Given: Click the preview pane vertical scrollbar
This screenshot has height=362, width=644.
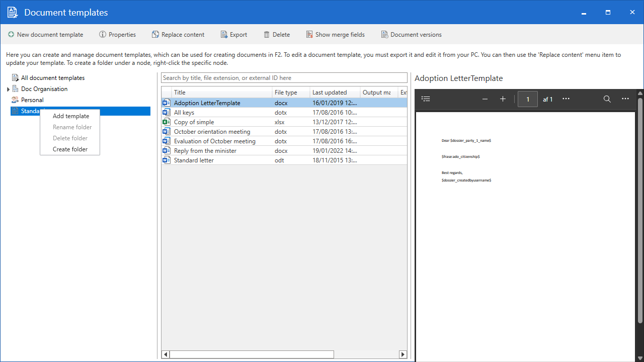Looking at the screenshot, I should (640, 210).
